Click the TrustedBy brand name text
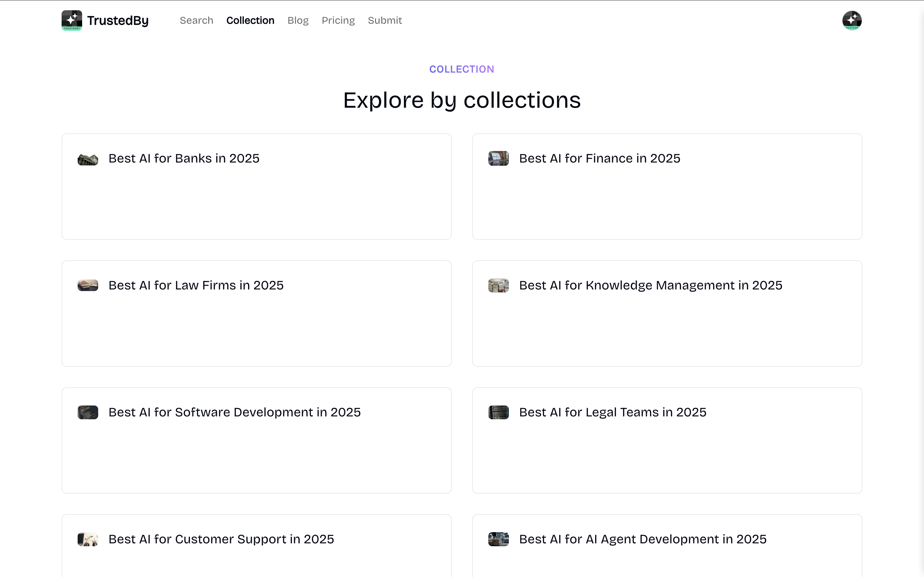The width and height of the screenshot is (924, 577). tap(118, 21)
